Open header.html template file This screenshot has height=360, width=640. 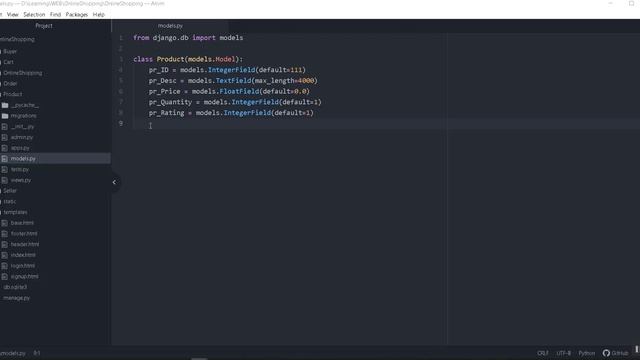25,244
